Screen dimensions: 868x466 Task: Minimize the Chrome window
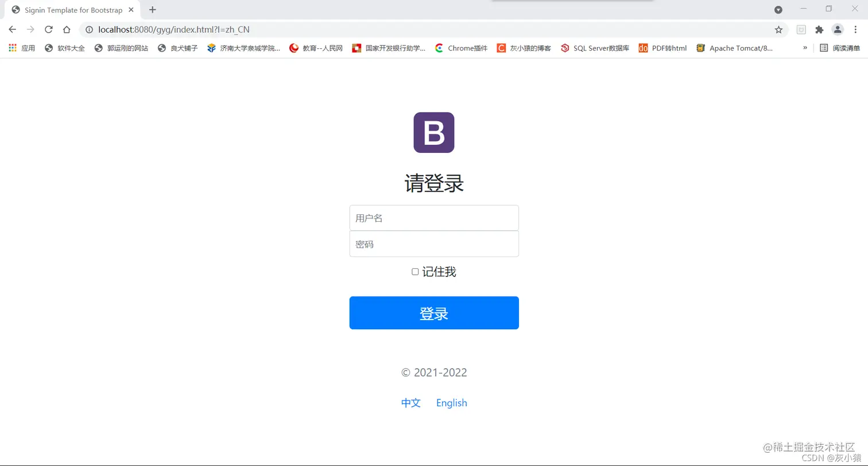click(804, 9)
